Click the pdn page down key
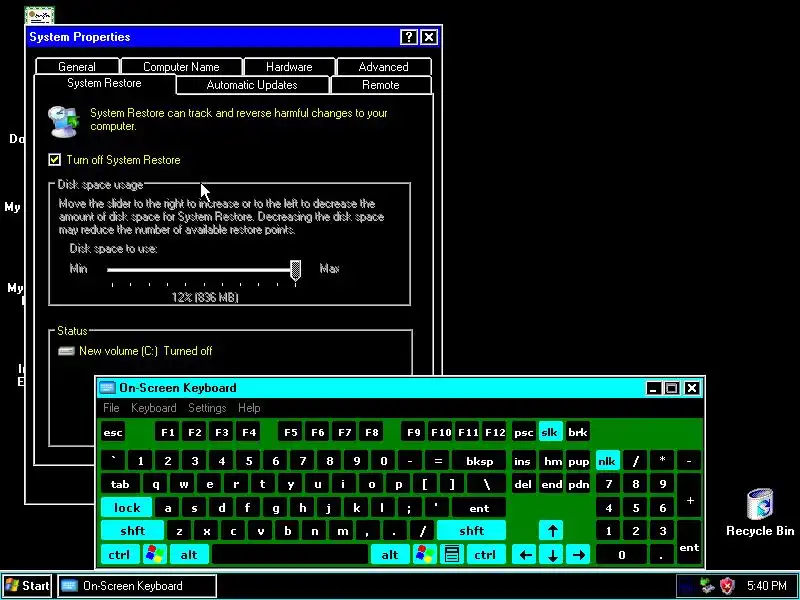 (x=579, y=484)
